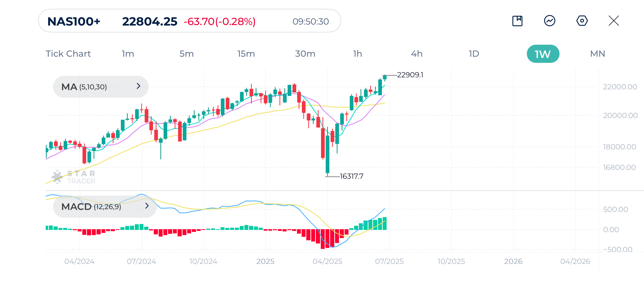
Task: Select the 5m timeframe
Action: 187,54
